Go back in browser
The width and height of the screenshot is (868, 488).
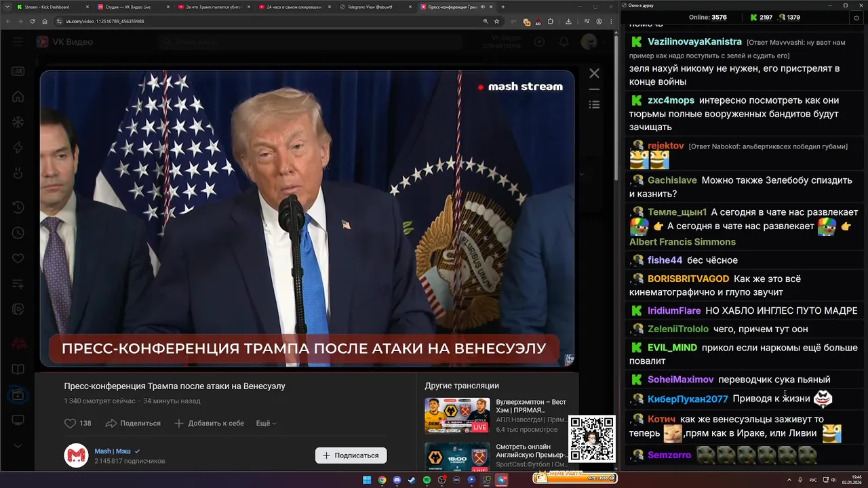coord(7,21)
